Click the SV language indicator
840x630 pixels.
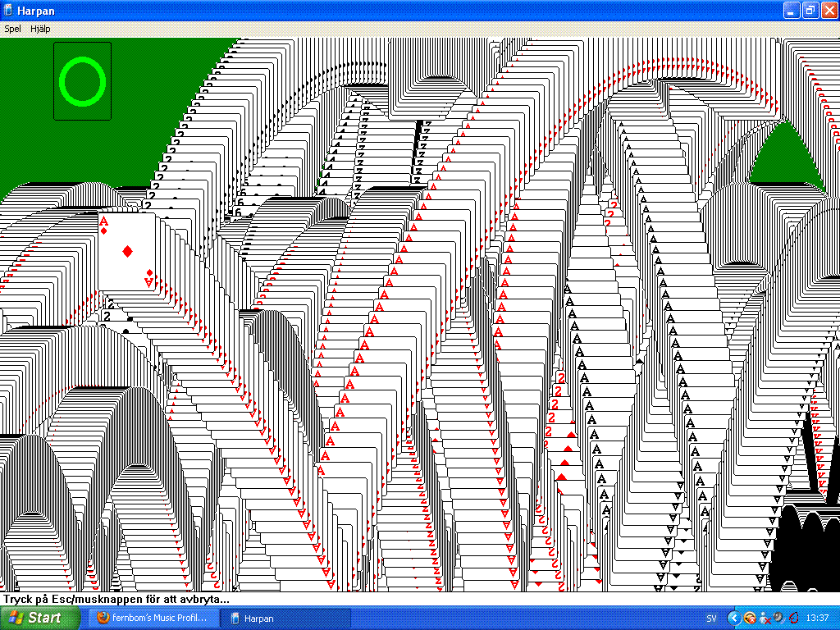[x=711, y=618]
